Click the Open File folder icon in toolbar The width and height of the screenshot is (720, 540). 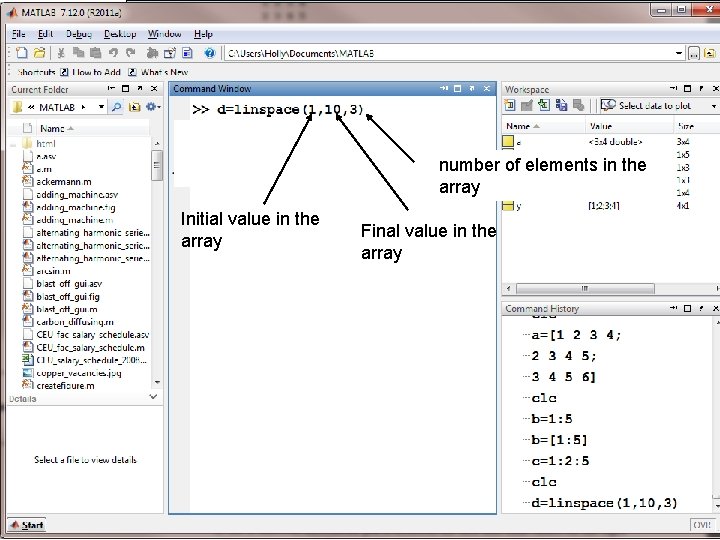39,53
